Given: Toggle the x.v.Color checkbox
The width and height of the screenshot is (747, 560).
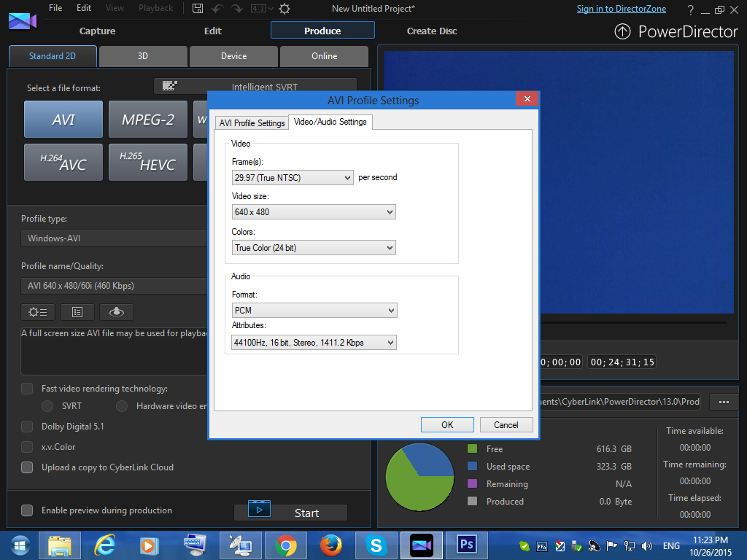Looking at the screenshot, I should 27,447.
